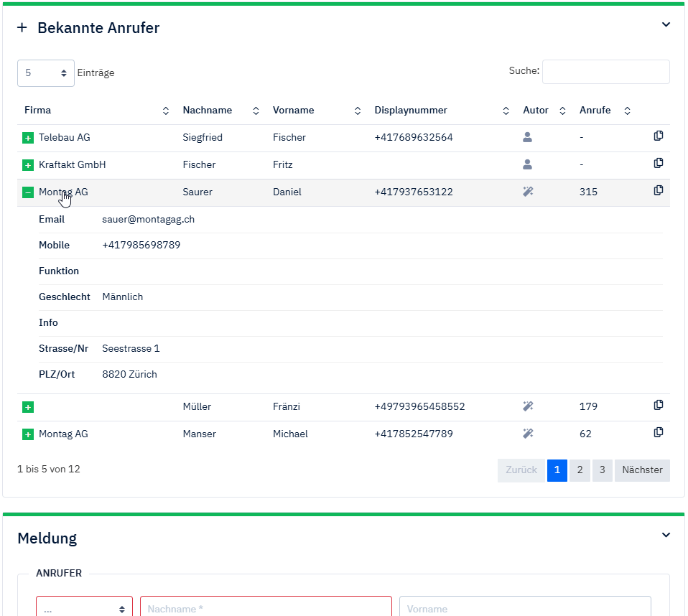Click copy icon in Fränzi Müller row
Image resolution: width=688 pixels, height=616 pixels.
pyautogui.click(x=658, y=406)
